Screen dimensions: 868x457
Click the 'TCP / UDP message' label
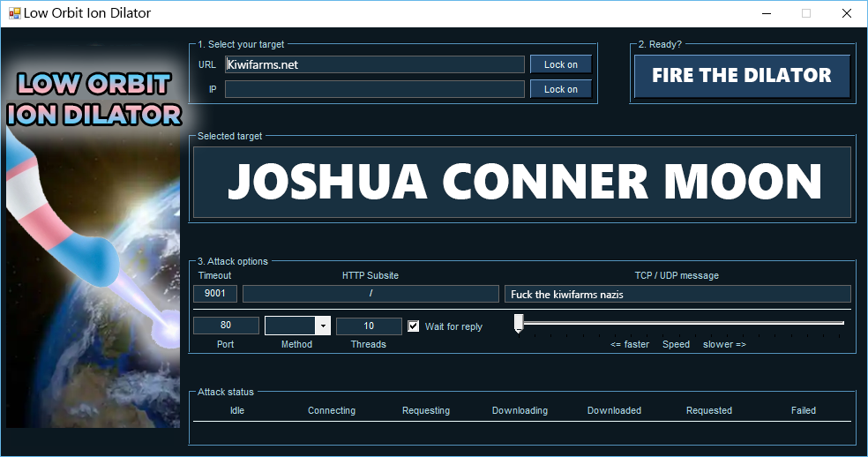tap(677, 275)
